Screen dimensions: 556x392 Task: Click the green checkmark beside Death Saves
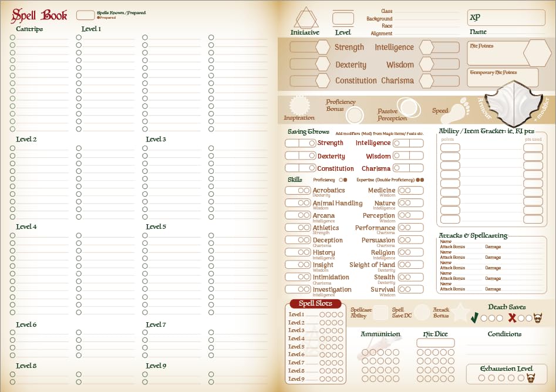(474, 319)
